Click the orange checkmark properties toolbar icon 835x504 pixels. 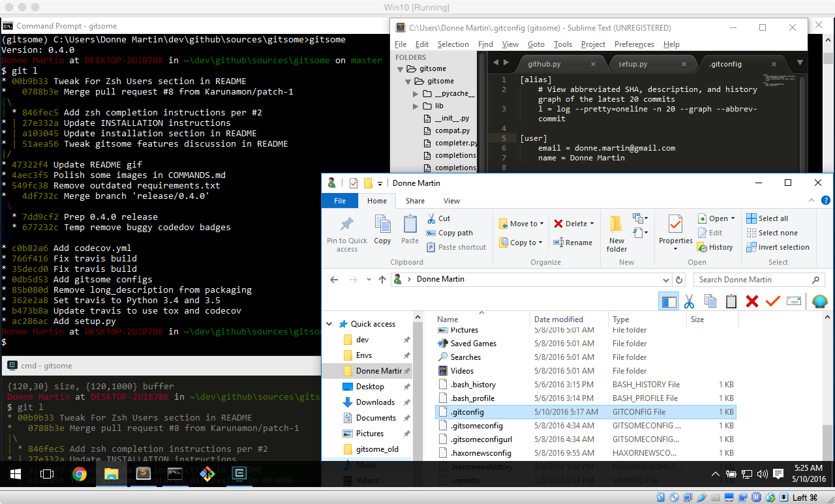point(773,301)
